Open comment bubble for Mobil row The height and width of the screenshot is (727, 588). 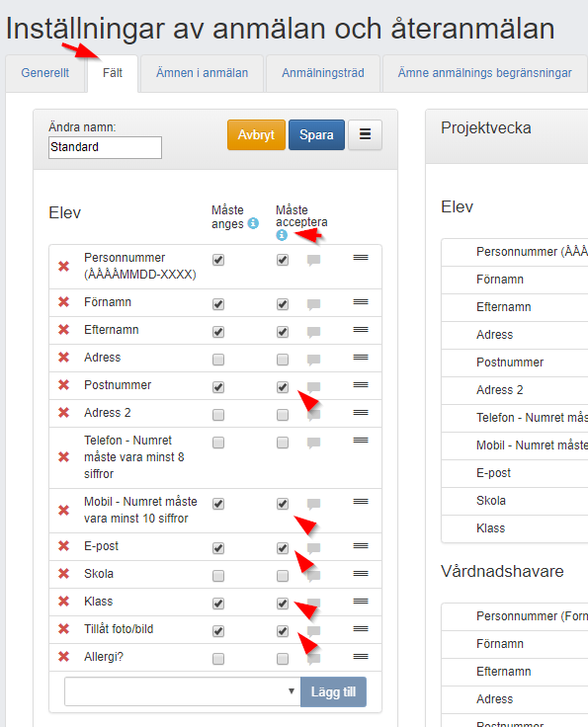tap(314, 504)
